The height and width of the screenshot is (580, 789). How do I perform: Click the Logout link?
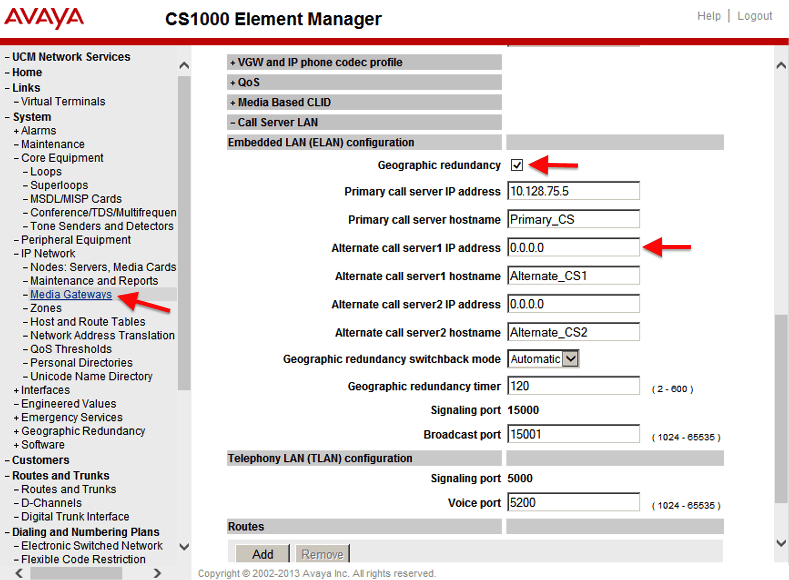tap(754, 16)
